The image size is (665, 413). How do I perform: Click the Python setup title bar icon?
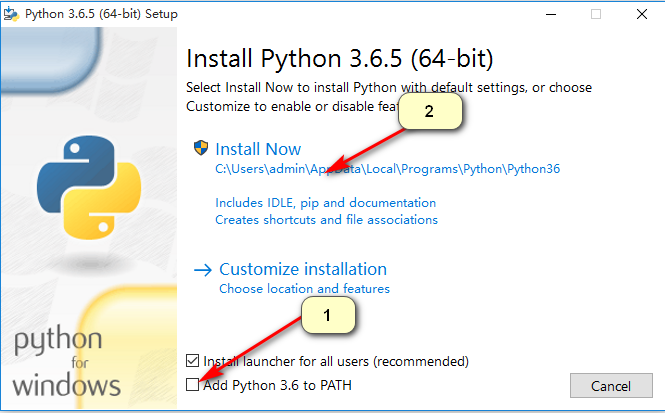pyautogui.click(x=11, y=14)
